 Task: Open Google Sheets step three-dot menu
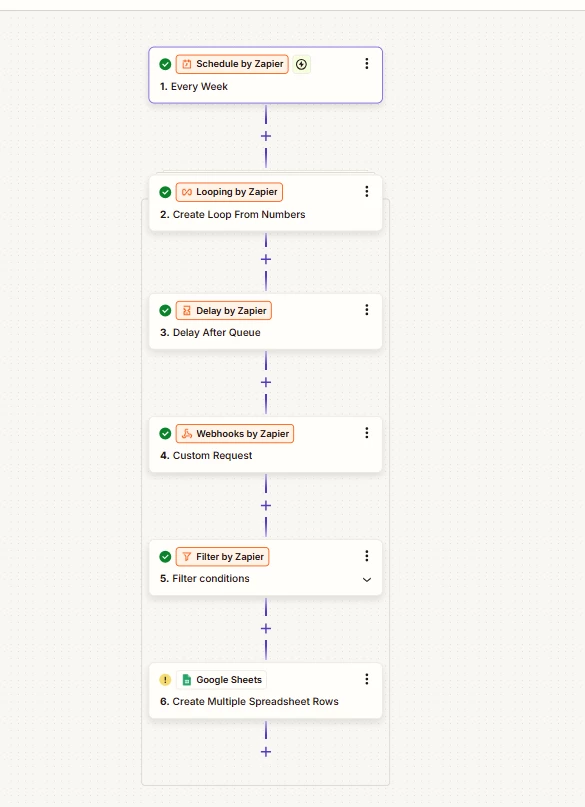(x=366, y=679)
